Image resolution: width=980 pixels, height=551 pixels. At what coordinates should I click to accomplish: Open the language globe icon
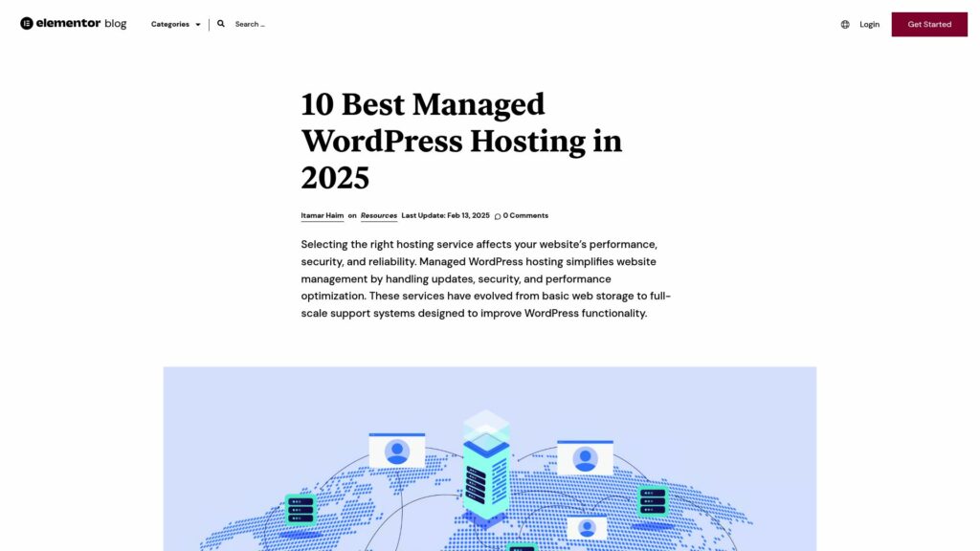845,24
